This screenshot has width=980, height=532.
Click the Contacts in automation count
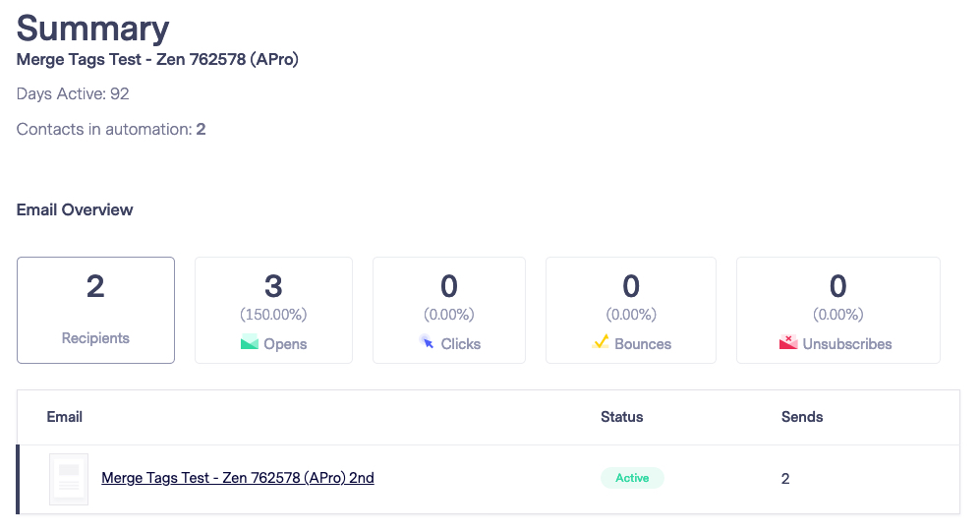[x=201, y=130]
